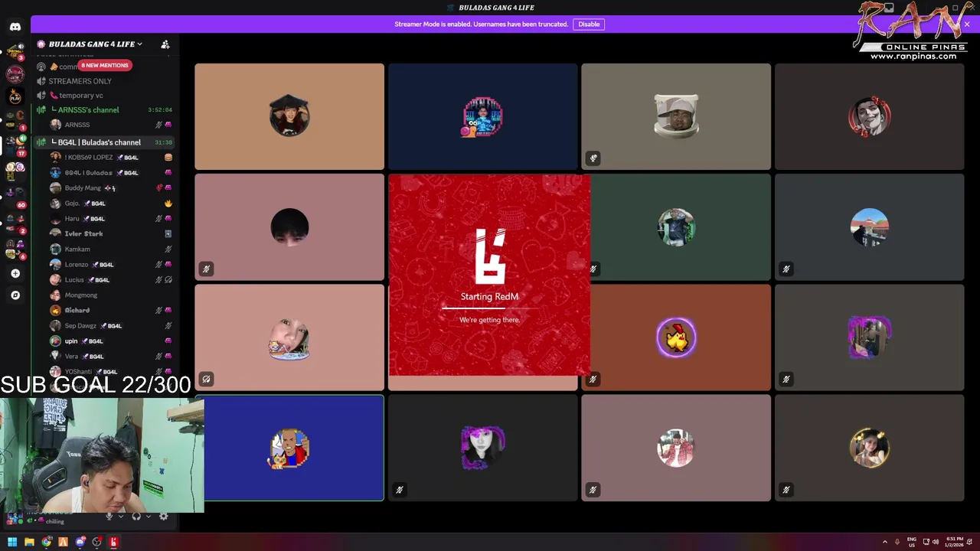Select user ARNSSS in voice list

(111, 125)
